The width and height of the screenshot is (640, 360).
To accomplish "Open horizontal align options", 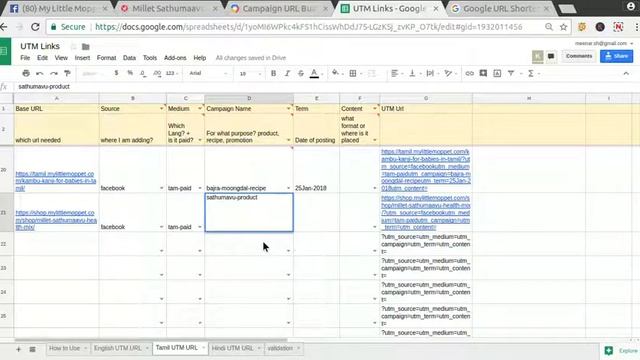I will click(x=395, y=73).
